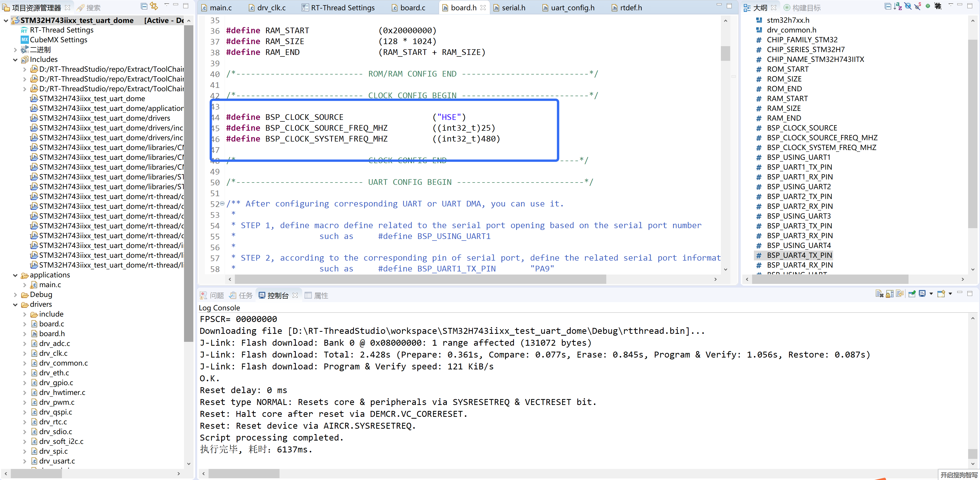Toggle console Scroll Lock icon

(x=889, y=294)
